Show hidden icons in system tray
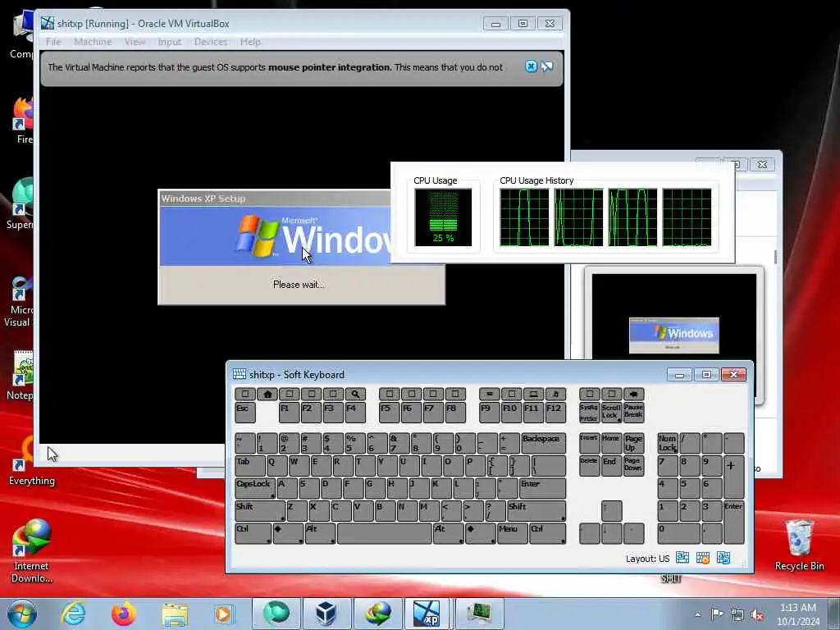This screenshot has height=630, width=840. pyautogui.click(x=697, y=614)
